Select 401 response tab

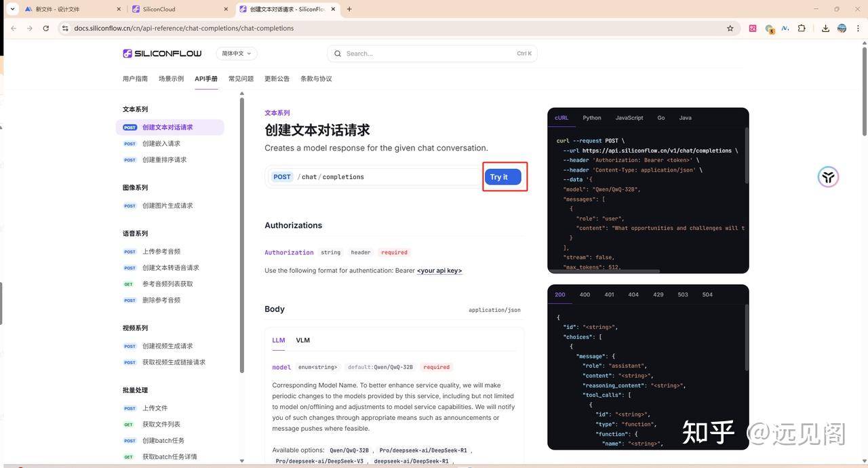coord(609,295)
